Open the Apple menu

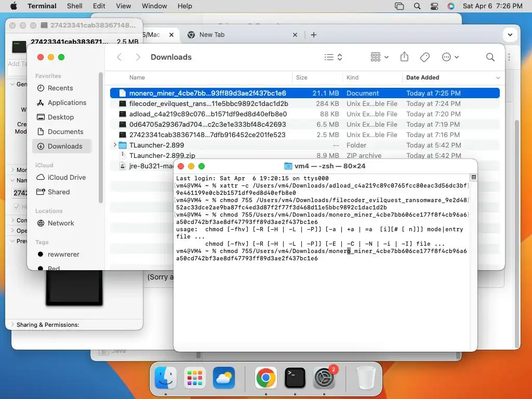[x=14, y=6]
